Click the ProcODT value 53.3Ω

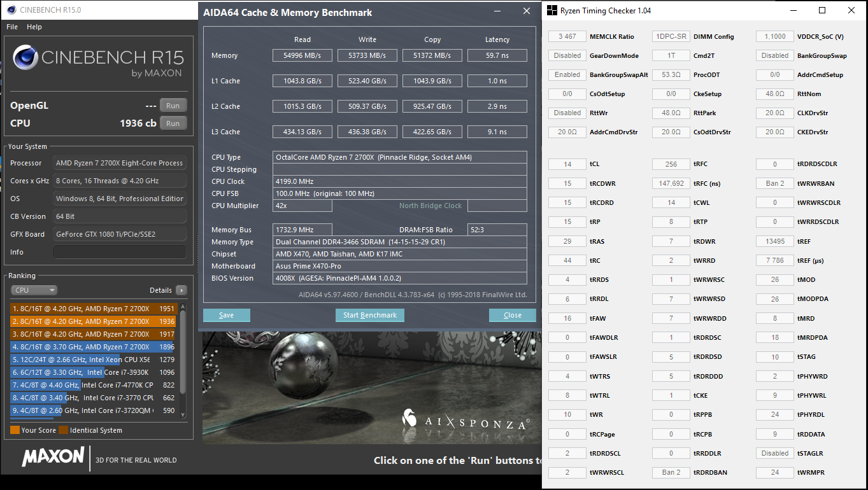pyautogui.click(x=671, y=74)
